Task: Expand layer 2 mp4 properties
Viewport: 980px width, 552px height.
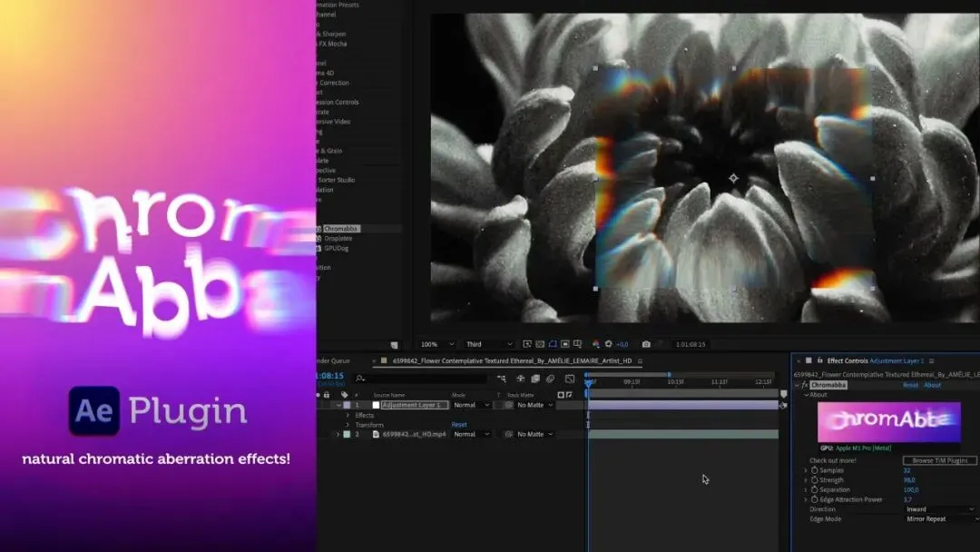Action: point(338,434)
